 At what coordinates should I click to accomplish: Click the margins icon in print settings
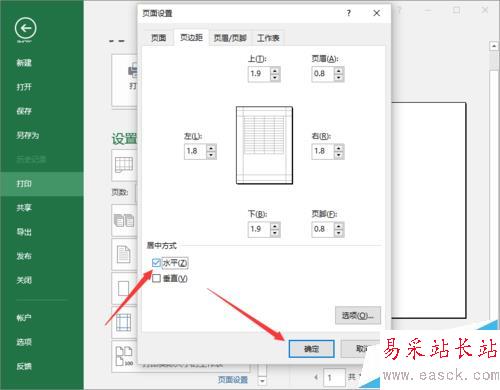click(124, 323)
